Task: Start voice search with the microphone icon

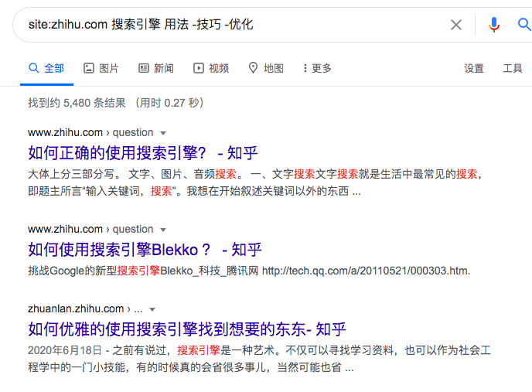Action: click(494, 25)
